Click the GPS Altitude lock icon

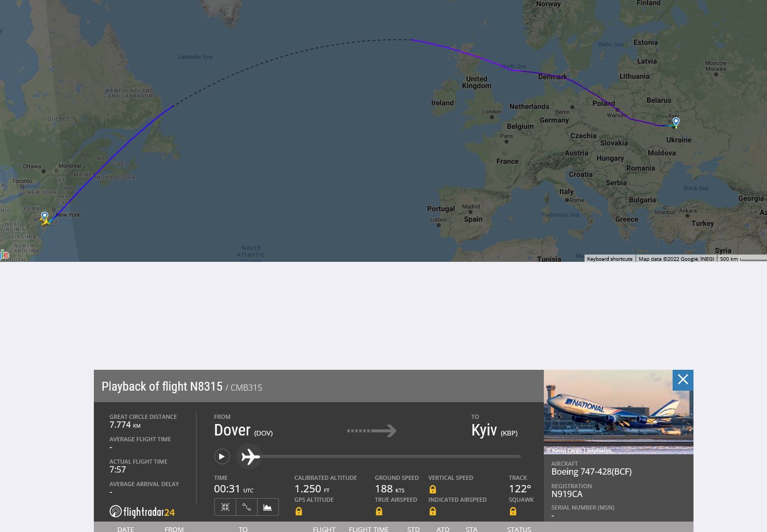299,511
